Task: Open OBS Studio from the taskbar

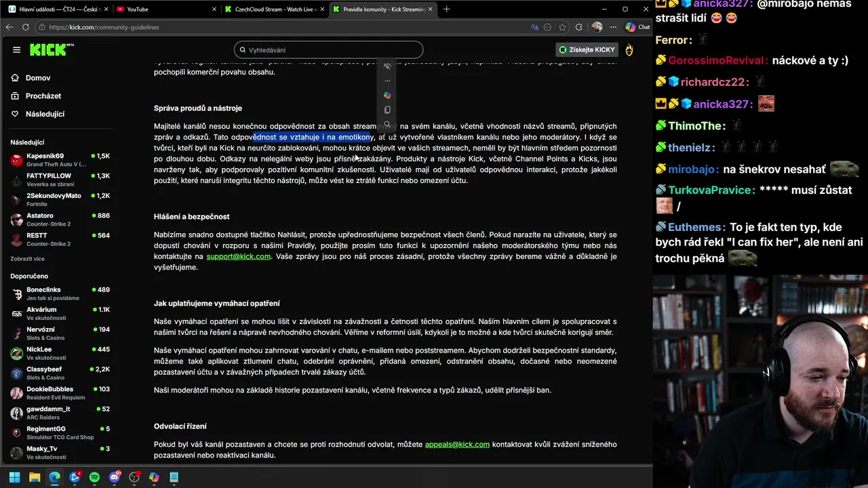Action: click(x=134, y=477)
